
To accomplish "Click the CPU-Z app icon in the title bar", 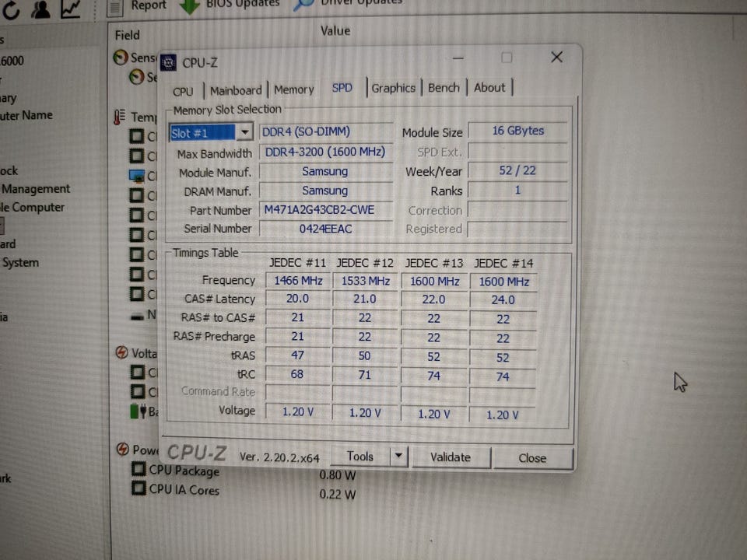I will click(x=168, y=62).
